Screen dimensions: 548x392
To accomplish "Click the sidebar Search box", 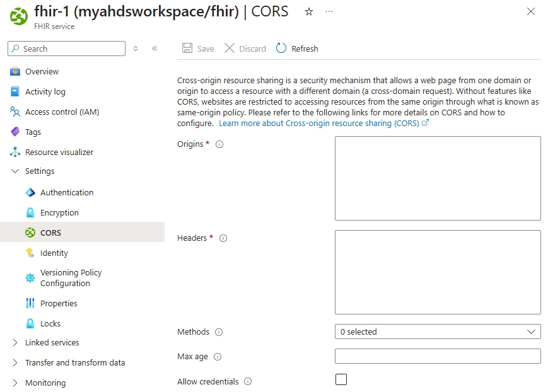I will [66, 49].
